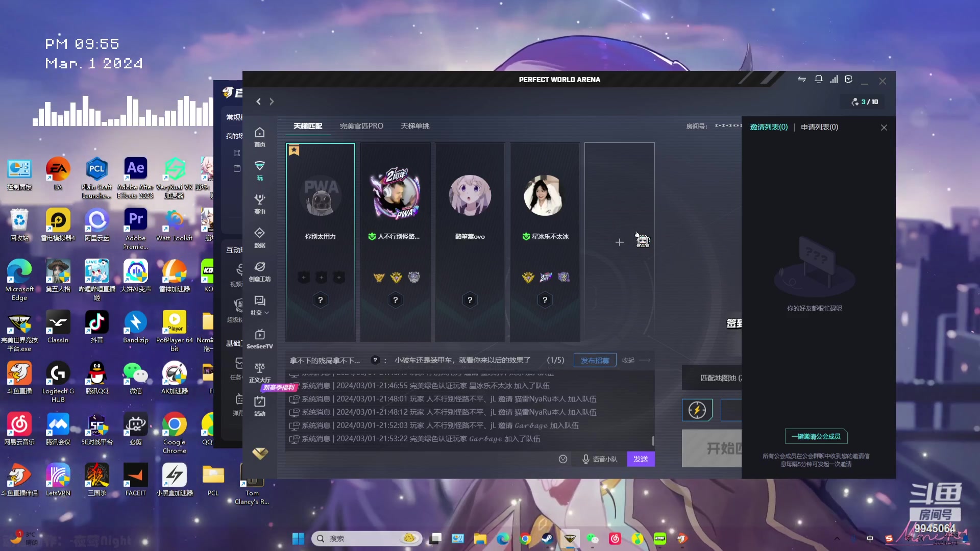Select the Logitech G HUB desktop icon

click(58, 382)
